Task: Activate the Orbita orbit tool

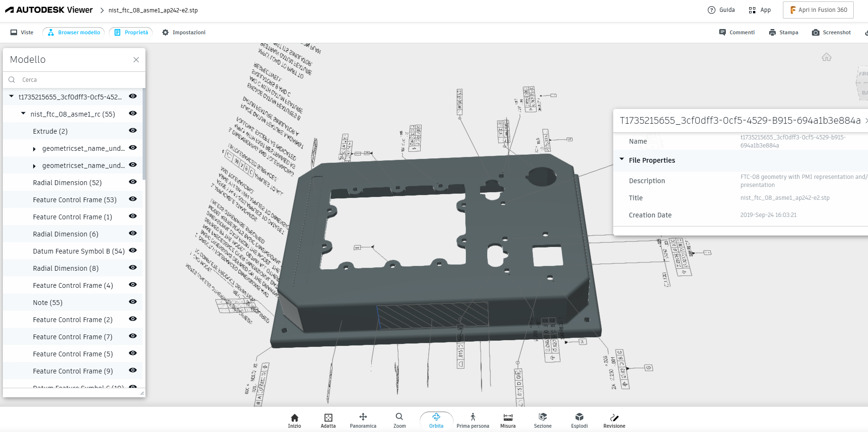Action: tap(436, 421)
